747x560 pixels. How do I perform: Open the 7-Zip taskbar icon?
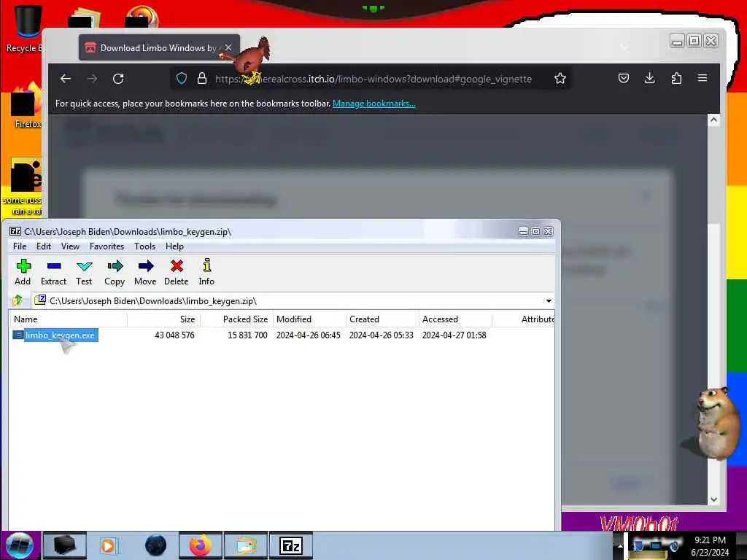click(291, 545)
